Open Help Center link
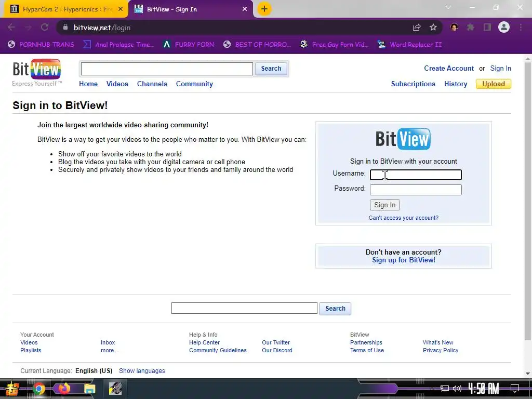The height and width of the screenshot is (399, 532). tap(204, 342)
